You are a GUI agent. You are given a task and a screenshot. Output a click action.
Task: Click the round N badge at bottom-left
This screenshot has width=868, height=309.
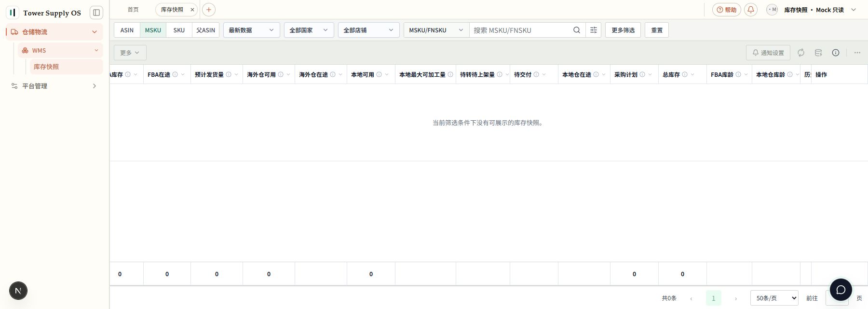coord(18,291)
